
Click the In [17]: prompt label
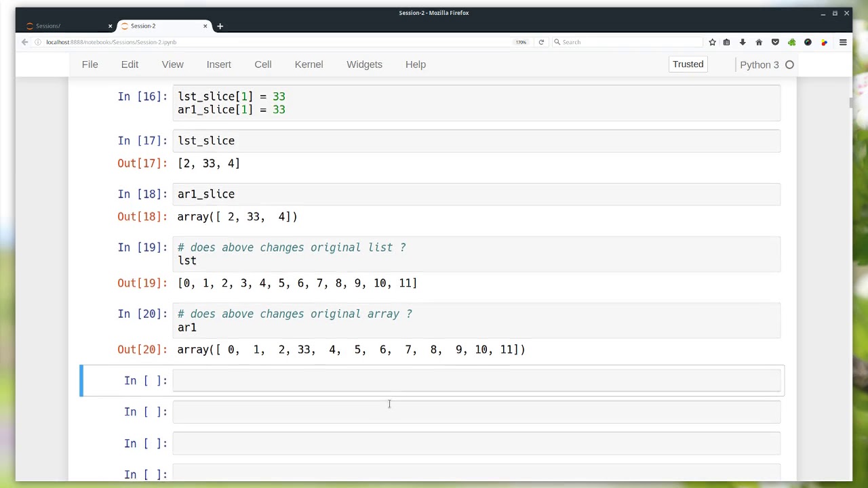pos(142,141)
